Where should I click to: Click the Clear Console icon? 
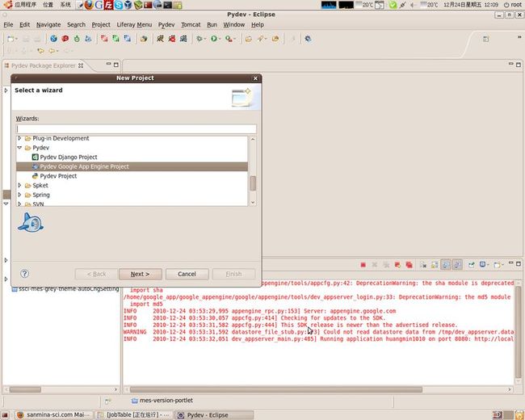click(423, 265)
